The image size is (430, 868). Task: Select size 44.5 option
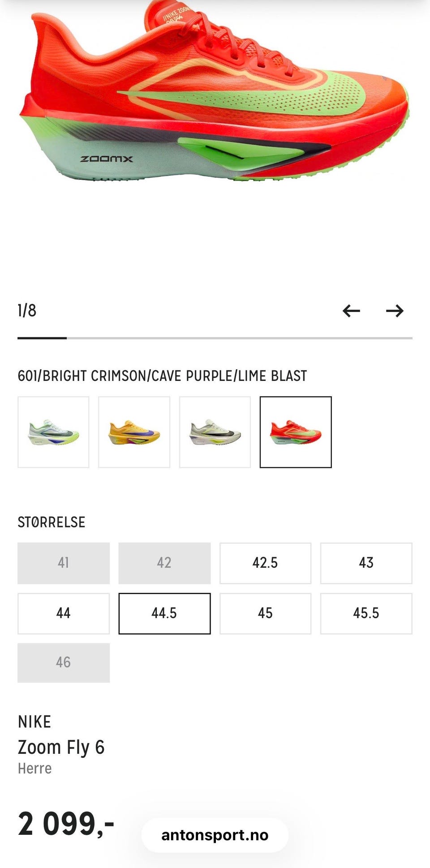[x=164, y=613]
